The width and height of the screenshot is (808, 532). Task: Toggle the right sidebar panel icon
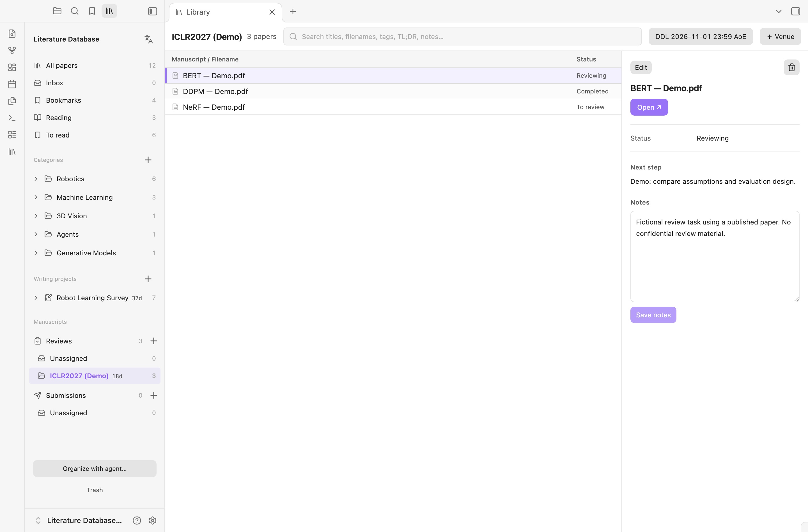tap(795, 11)
